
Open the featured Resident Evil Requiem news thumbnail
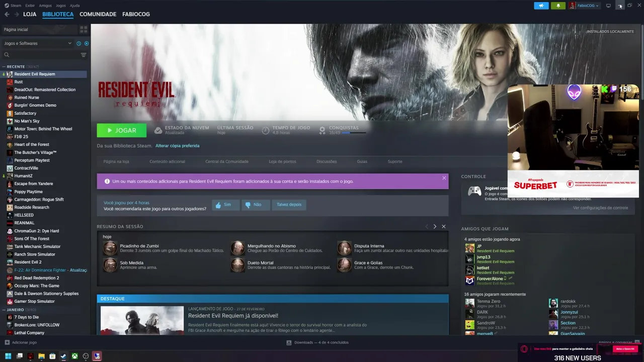tap(142, 320)
